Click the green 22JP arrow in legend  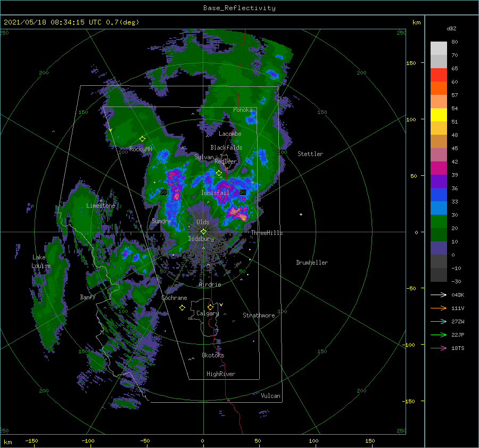[439, 335]
